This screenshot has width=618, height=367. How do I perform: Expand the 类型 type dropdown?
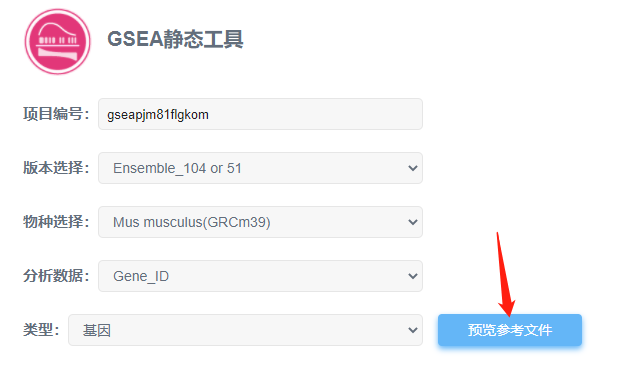click(245, 330)
